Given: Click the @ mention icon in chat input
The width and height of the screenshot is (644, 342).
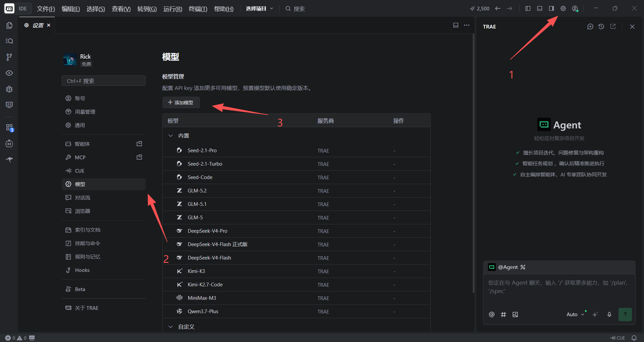Looking at the screenshot, I should 492,315.
